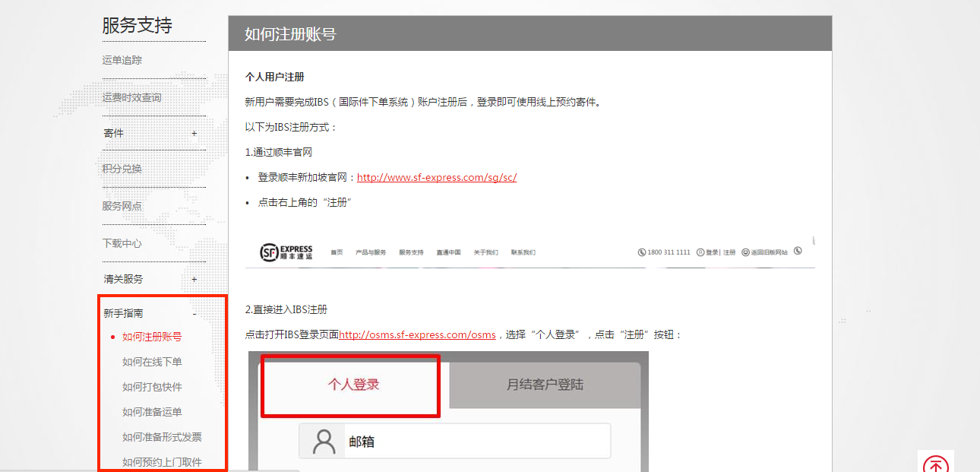
Task: Follow the www.sf-express.com/sg/sc/ link
Action: (x=437, y=177)
